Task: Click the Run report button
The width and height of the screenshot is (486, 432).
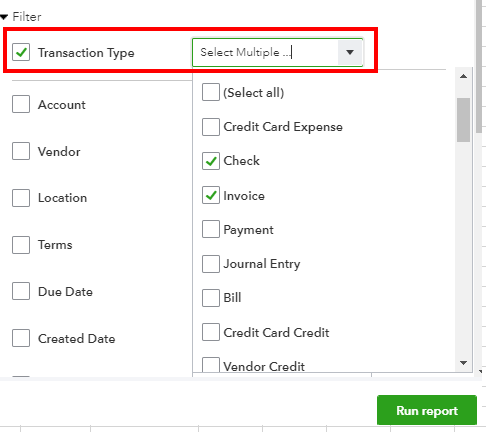Action: click(427, 410)
